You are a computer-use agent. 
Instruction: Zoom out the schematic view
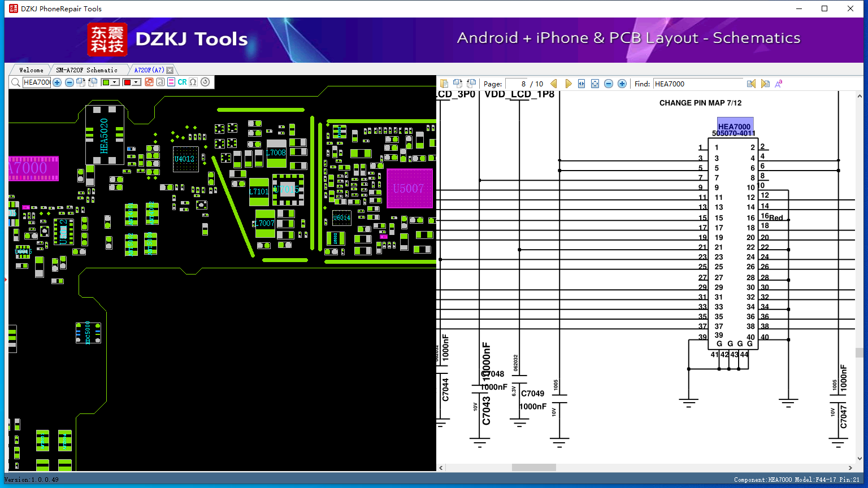[609, 84]
